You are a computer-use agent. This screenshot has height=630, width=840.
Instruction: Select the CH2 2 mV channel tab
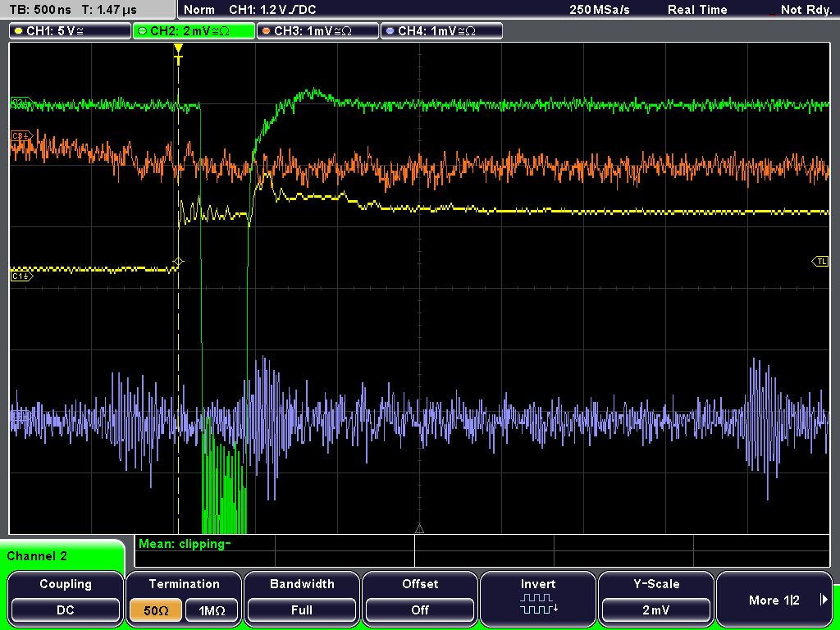pyautogui.click(x=194, y=31)
